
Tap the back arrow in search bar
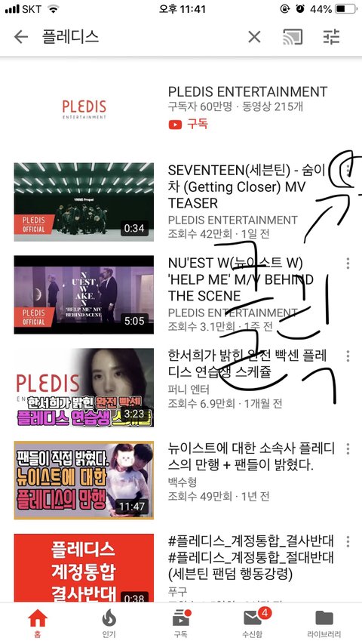[x=21, y=37]
